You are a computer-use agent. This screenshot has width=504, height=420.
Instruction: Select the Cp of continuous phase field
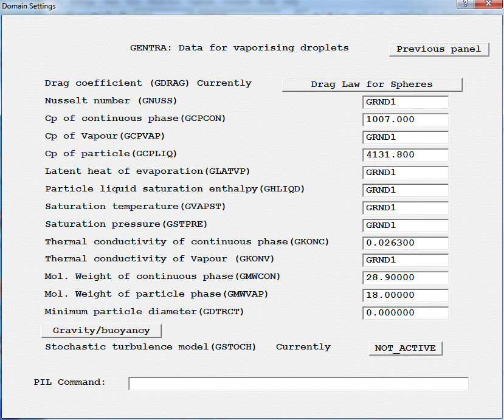[405, 120]
